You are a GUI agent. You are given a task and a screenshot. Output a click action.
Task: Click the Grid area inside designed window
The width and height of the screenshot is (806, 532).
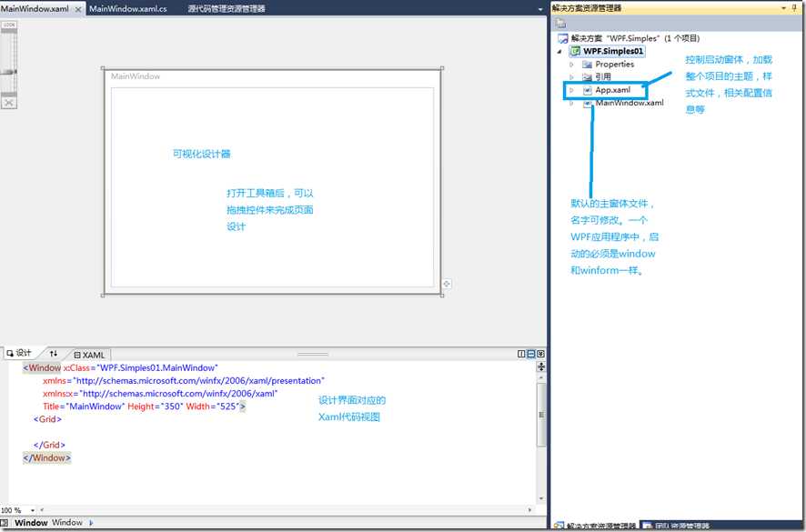pos(272,187)
